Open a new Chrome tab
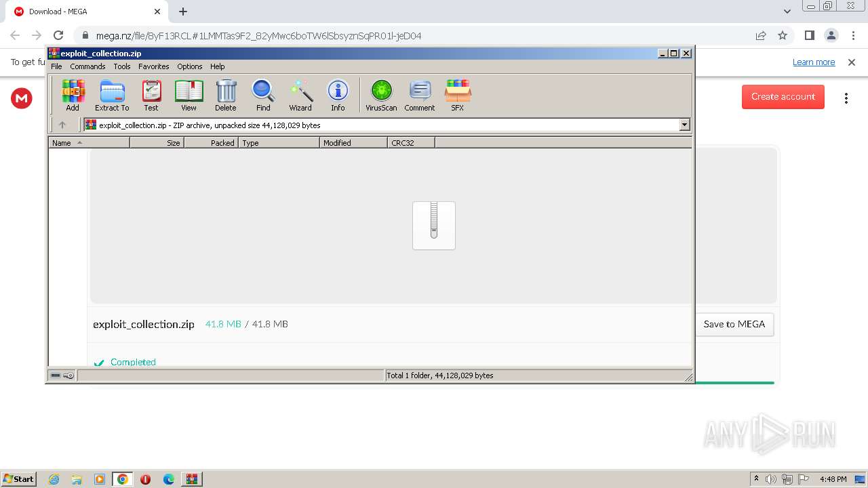 coord(183,12)
